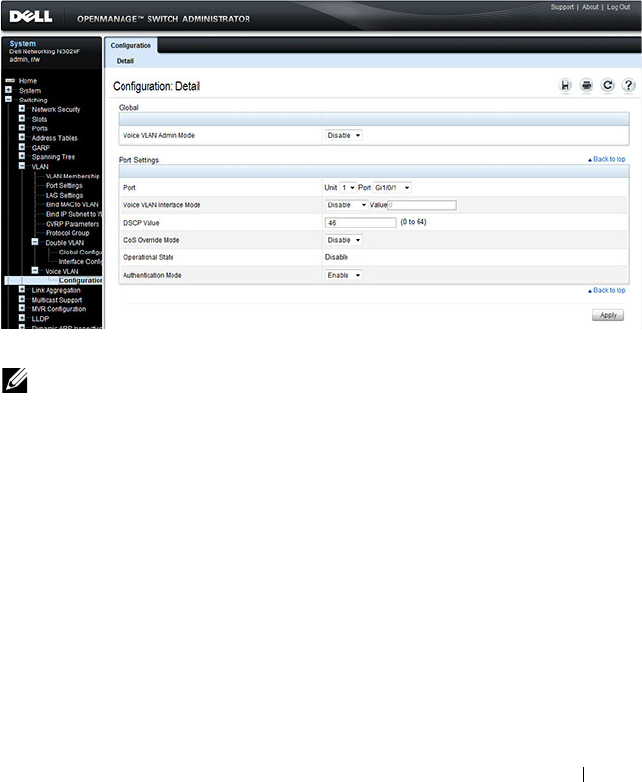Screen dimensions: 642x782
Task: Click the Refresh icon
Action: [607, 86]
